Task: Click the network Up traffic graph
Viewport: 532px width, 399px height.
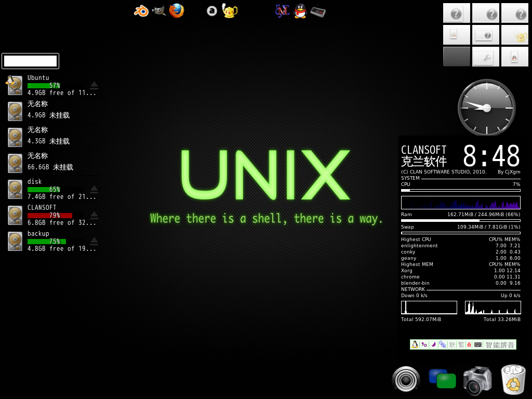Action: [493, 308]
